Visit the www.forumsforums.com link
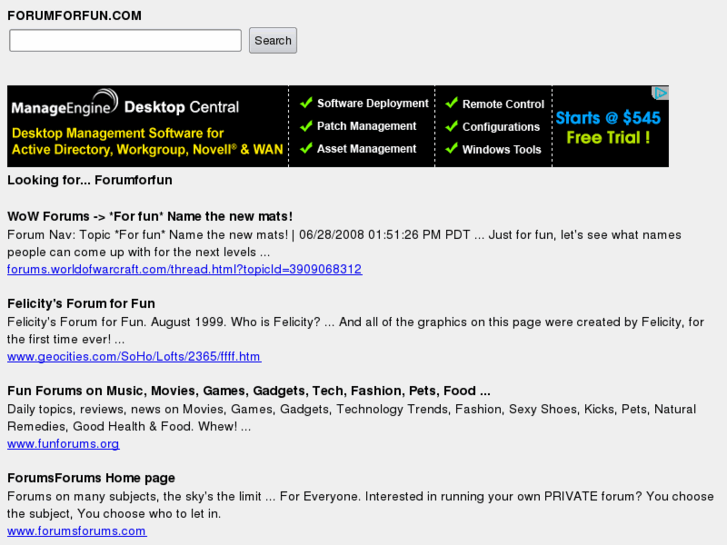The height and width of the screenshot is (545, 727). [77, 531]
